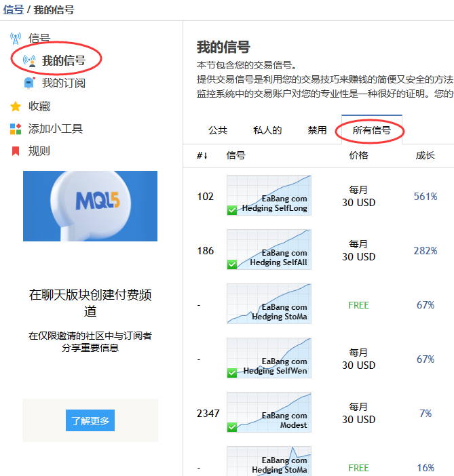This screenshot has width=454, height=476.
Task: Open the 信号 breadcrumb link
Action: 14,9
